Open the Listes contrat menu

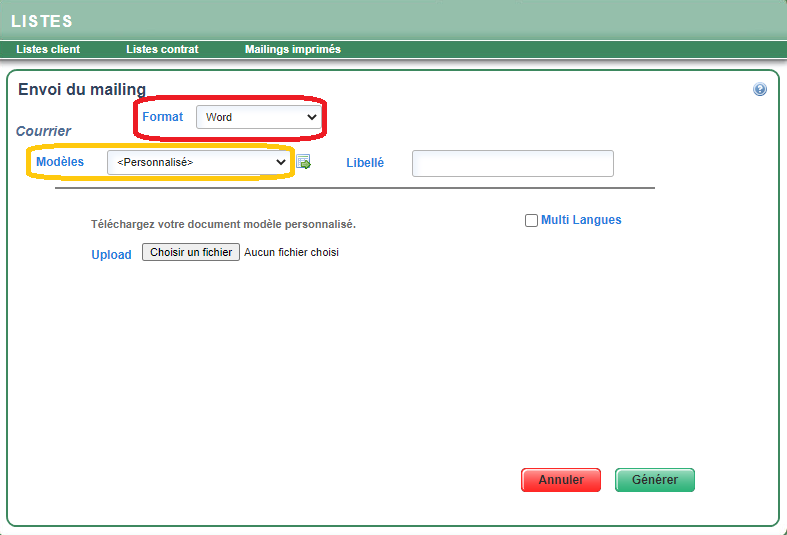162,49
